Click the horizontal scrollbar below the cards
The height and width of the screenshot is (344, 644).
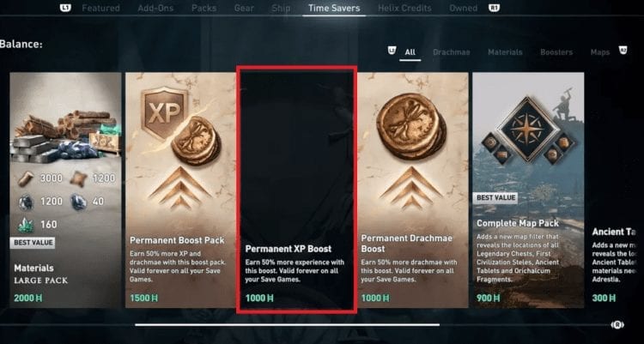coord(287,325)
